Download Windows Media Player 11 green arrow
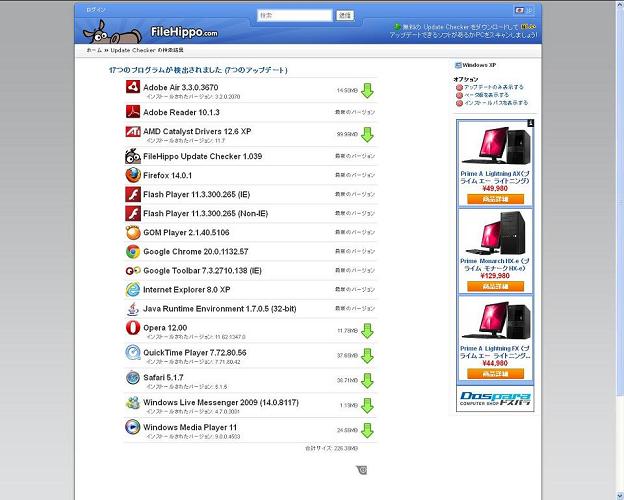Image resolution: width=624 pixels, height=500 pixels. [x=367, y=431]
